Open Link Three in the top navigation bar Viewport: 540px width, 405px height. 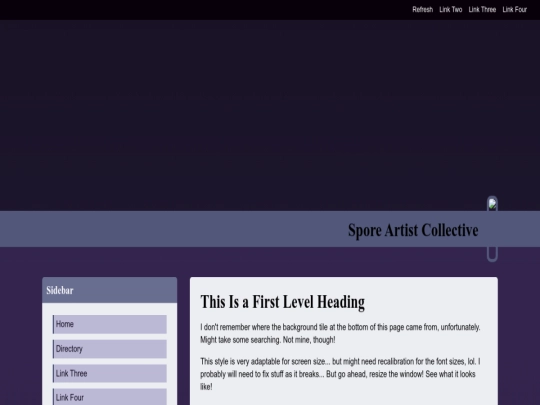tap(482, 10)
